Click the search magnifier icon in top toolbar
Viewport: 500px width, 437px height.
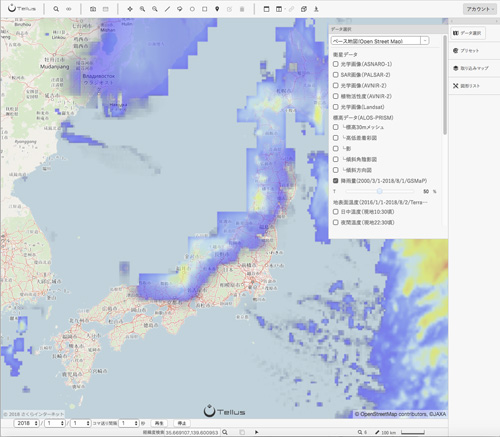pyautogui.click(x=56, y=9)
